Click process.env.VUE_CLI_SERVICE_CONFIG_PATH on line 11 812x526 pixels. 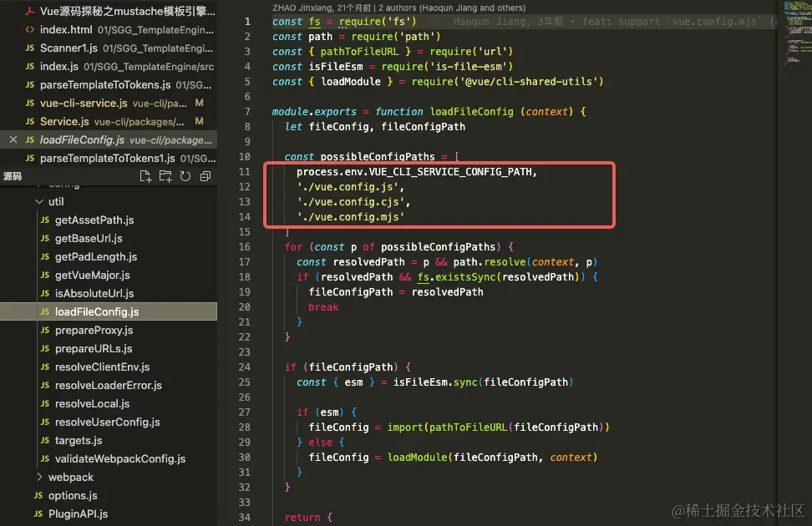(414, 172)
